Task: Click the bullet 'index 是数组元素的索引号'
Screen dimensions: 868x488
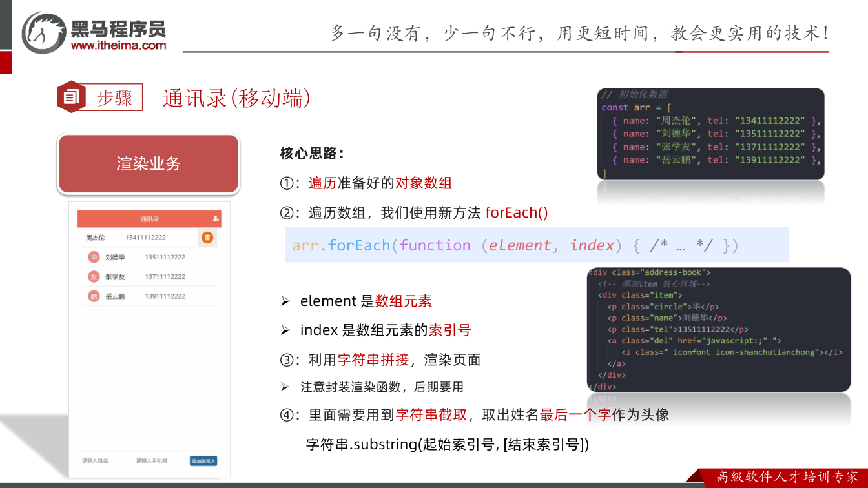Action: (x=376, y=330)
